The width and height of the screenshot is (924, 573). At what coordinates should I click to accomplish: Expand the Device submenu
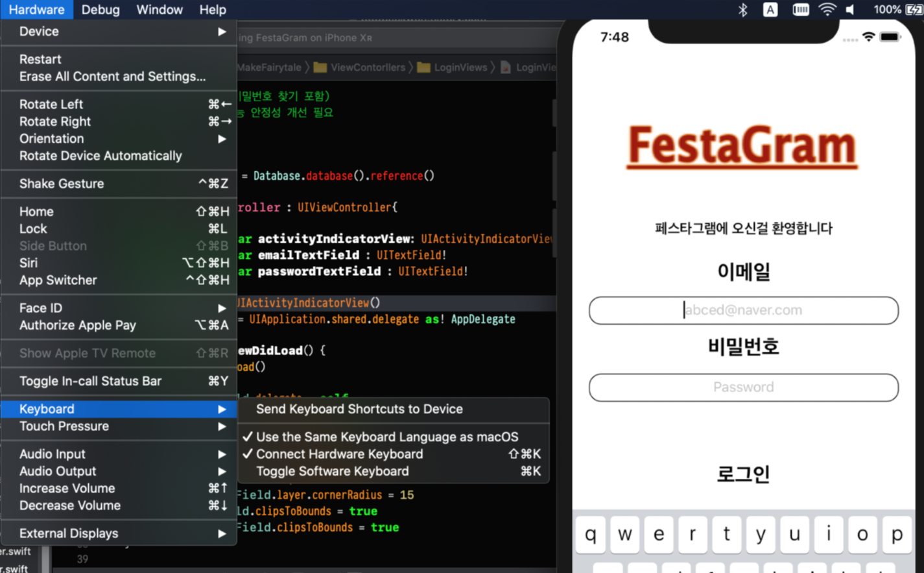tap(119, 31)
